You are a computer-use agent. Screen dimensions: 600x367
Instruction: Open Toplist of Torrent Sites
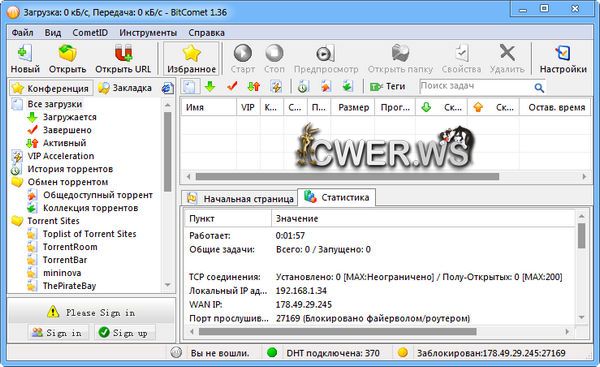[x=90, y=234]
